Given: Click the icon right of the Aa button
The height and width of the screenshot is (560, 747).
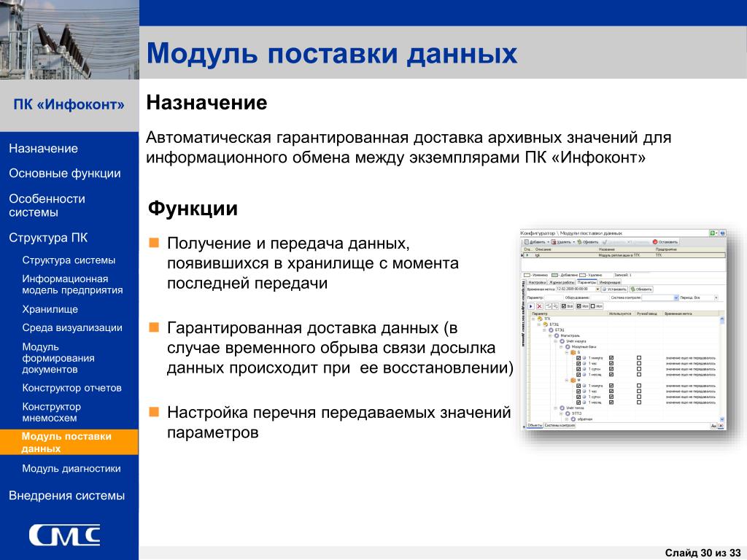Looking at the screenshot, I should click(721, 426).
